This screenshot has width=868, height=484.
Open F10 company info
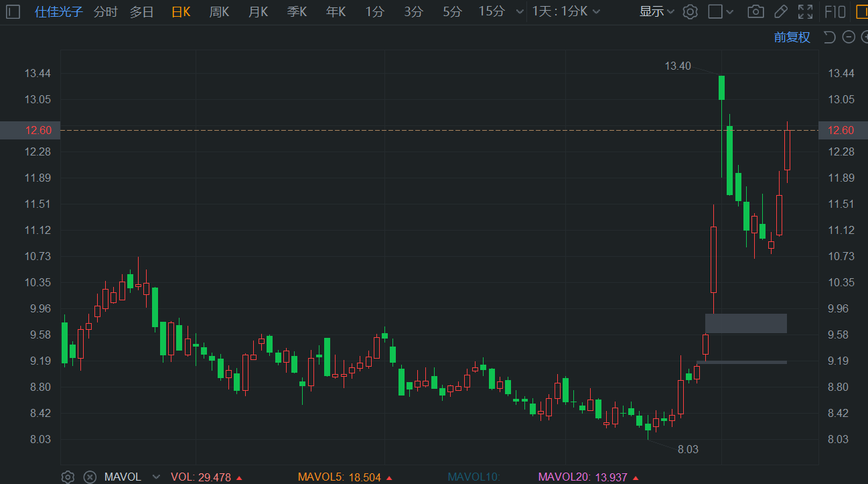[835, 11]
